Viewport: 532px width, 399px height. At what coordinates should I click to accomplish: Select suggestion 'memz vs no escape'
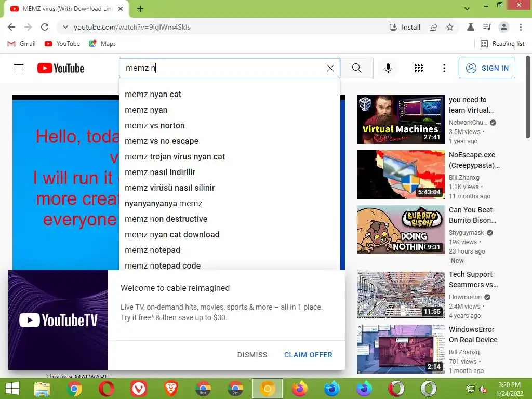tap(229, 141)
